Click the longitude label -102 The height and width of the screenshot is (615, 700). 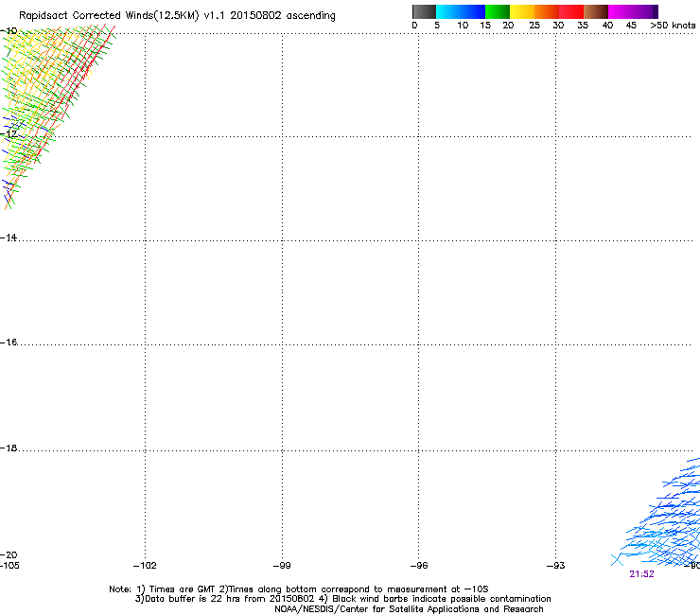point(145,566)
